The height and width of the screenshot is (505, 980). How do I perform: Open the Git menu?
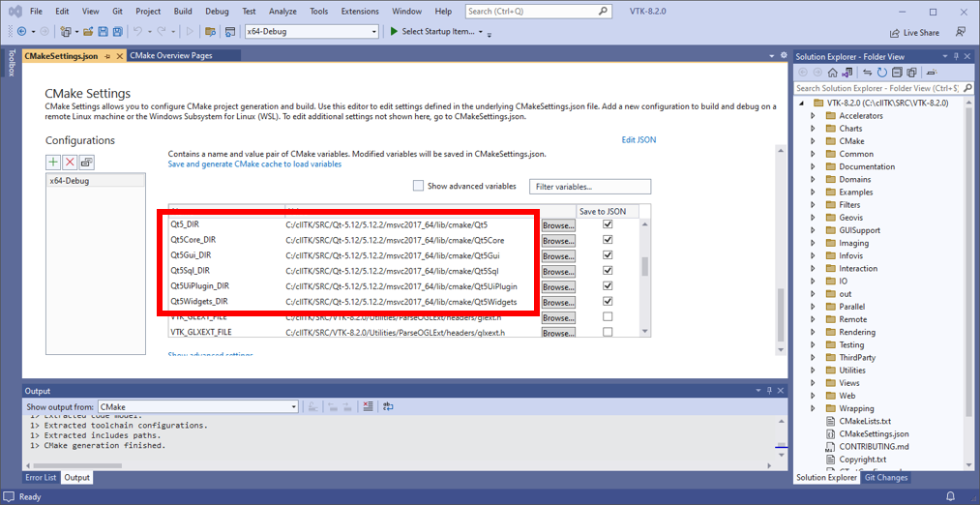[x=117, y=12]
